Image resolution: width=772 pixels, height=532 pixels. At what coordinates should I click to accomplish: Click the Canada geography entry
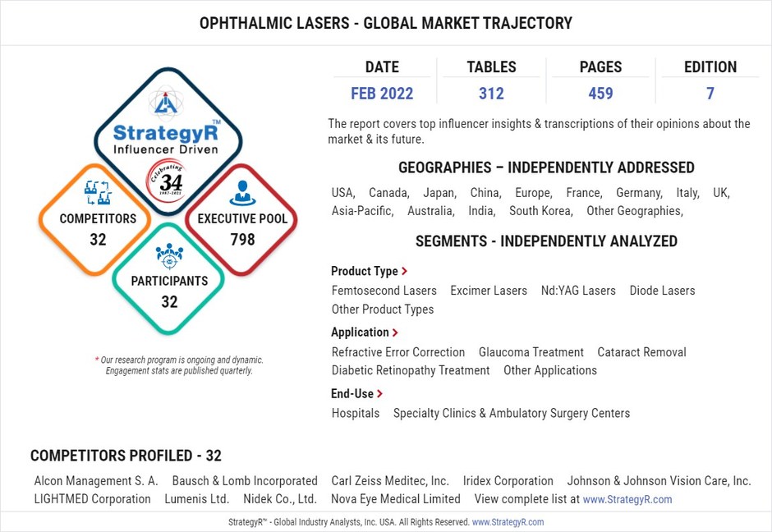pos(389,193)
